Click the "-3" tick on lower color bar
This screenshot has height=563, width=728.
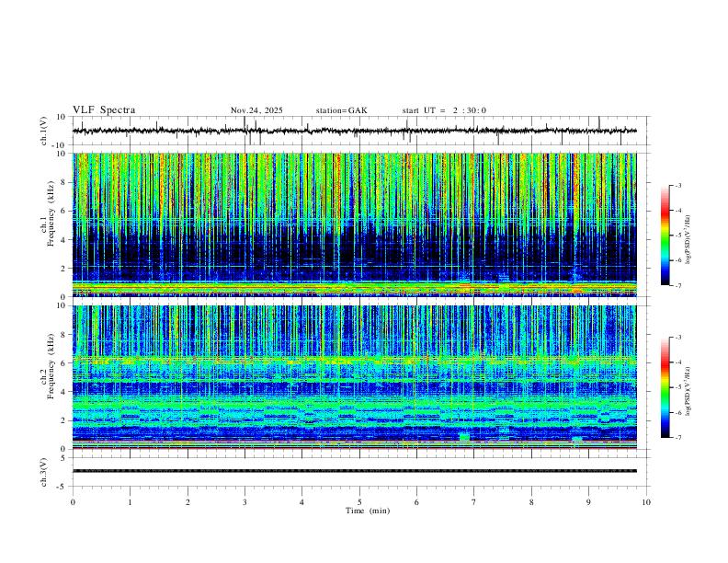pos(677,338)
